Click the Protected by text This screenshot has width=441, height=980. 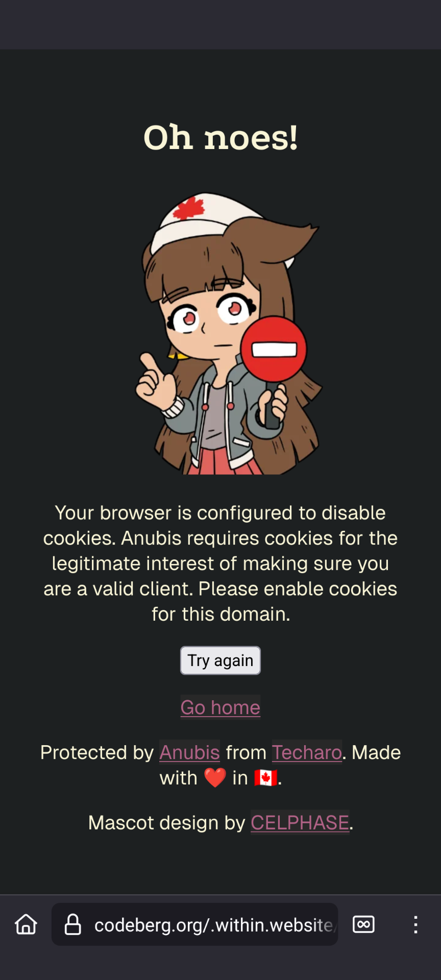(x=97, y=752)
